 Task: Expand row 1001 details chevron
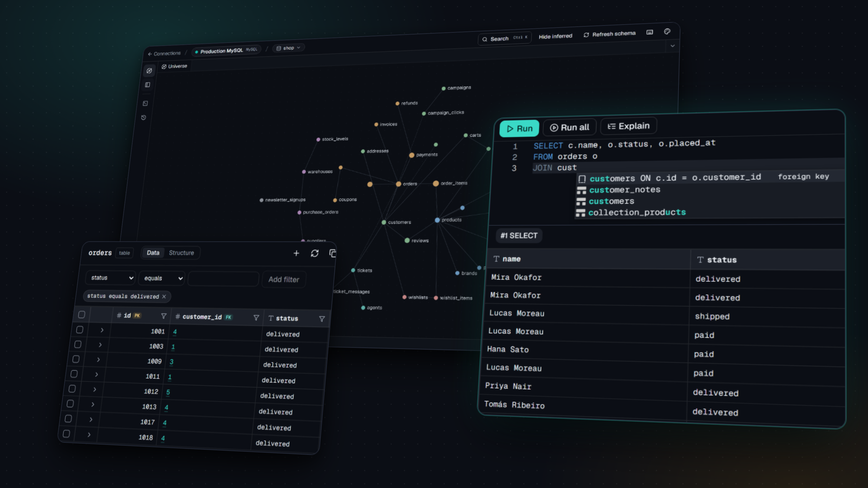102,331
